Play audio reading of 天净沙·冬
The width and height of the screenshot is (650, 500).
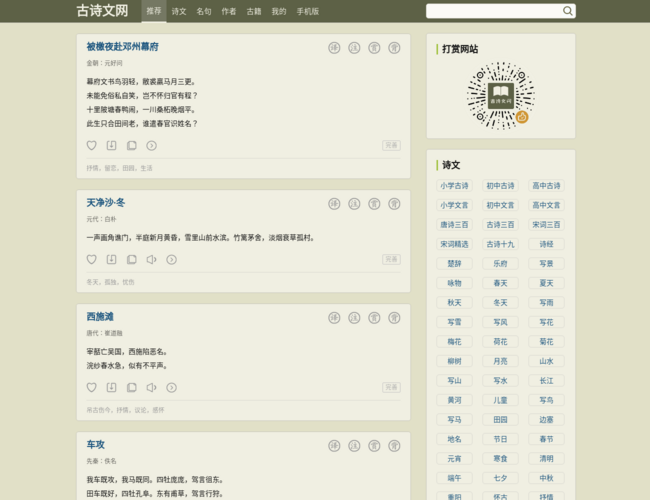(x=151, y=260)
